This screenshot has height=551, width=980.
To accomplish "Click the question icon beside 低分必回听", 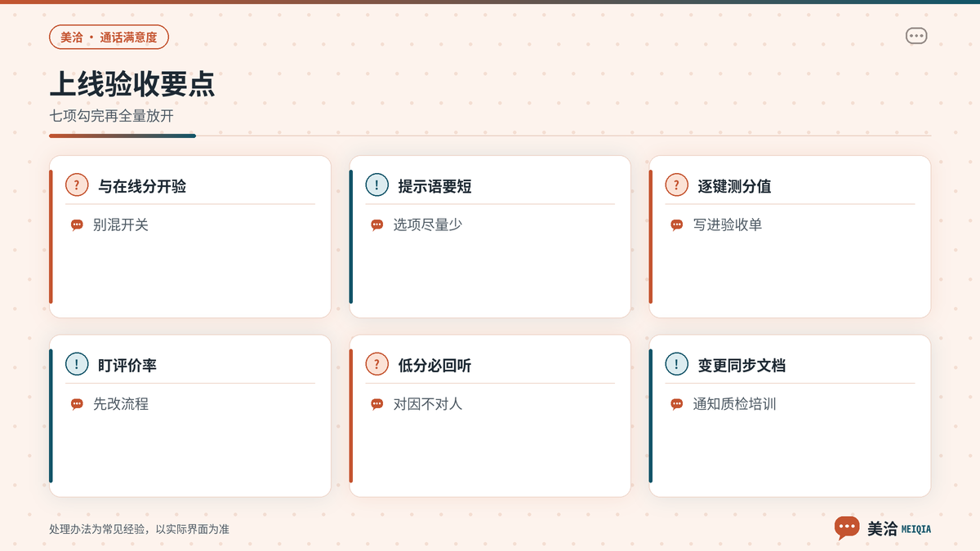I will (x=376, y=364).
